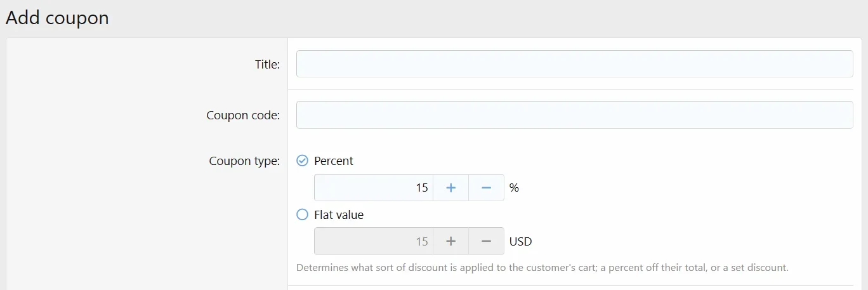Image resolution: width=868 pixels, height=290 pixels.
Task: Increase the percent value with the plus icon
Action: click(x=451, y=188)
